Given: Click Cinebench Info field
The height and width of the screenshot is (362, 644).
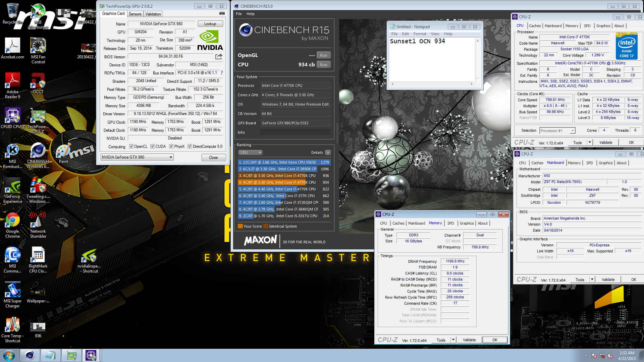Looking at the screenshot, I should tap(296, 132).
